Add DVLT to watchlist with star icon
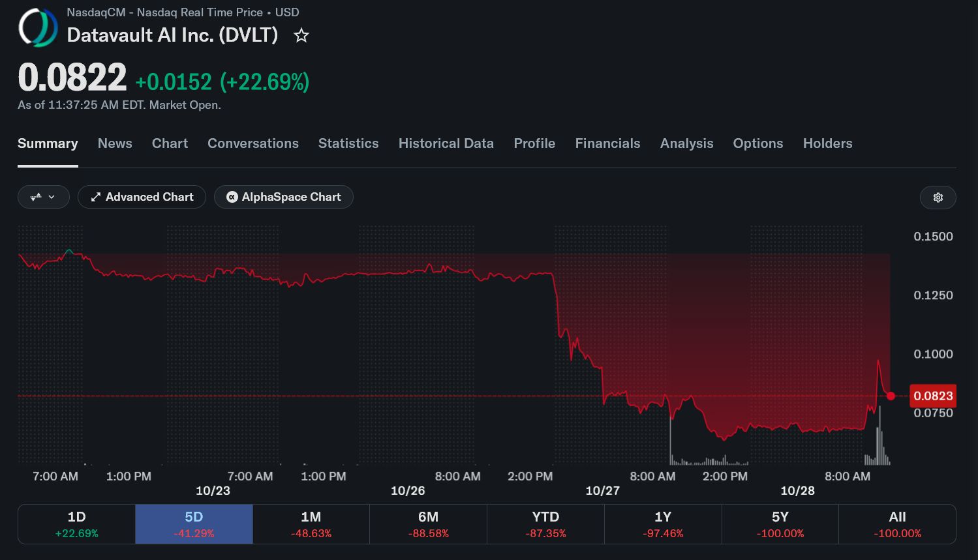Viewport: 978px width, 560px height. (x=301, y=35)
